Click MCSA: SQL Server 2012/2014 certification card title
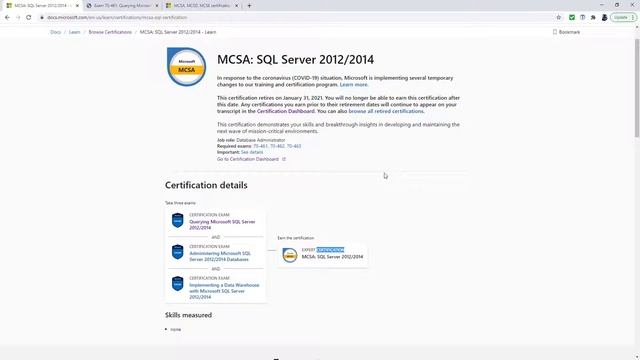The image size is (640, 360). [332, 257]
